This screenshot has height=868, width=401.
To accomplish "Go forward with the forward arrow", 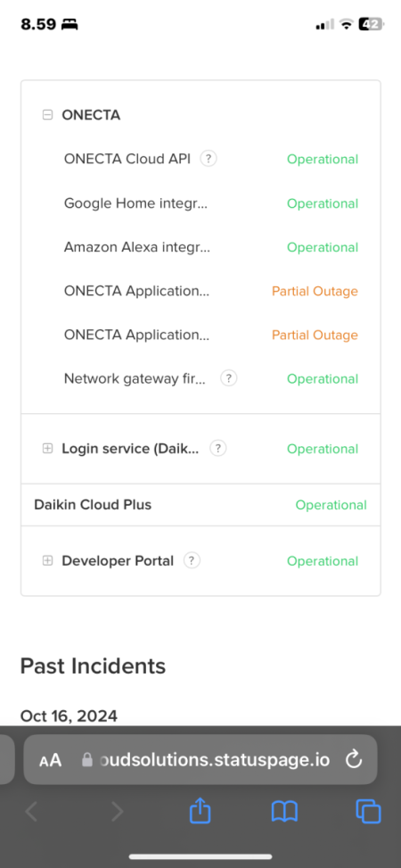I will coord(117,812).
